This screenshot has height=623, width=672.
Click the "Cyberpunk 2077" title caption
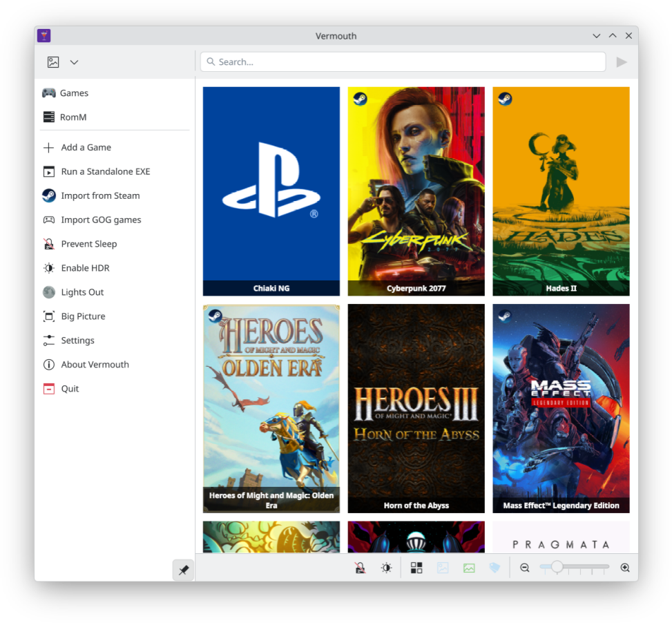point(416,289)
